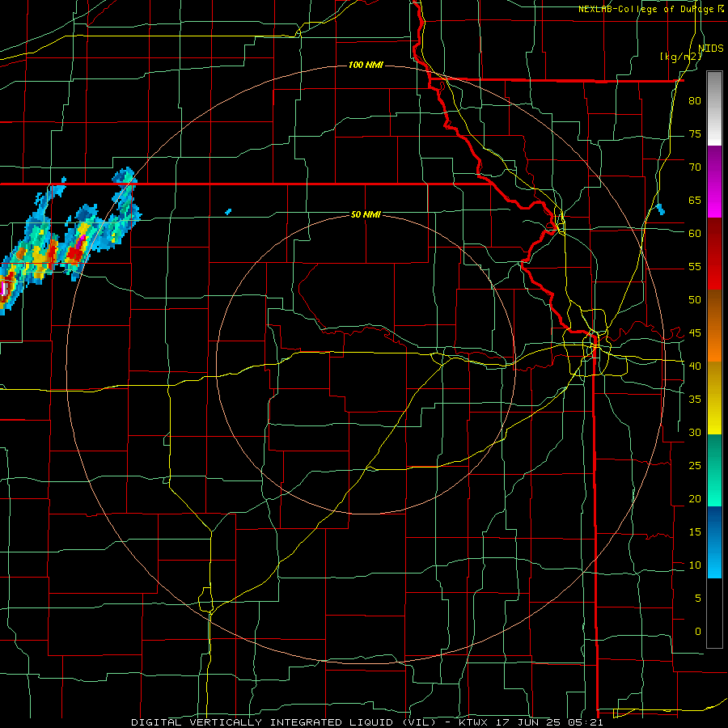The image size is (728, 728).
Task: Click the color scale value 60
Action: click(x=695, y=233)
